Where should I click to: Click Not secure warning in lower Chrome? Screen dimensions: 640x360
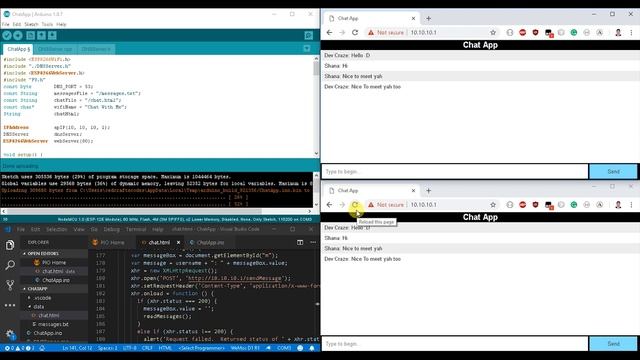(386, 204)
